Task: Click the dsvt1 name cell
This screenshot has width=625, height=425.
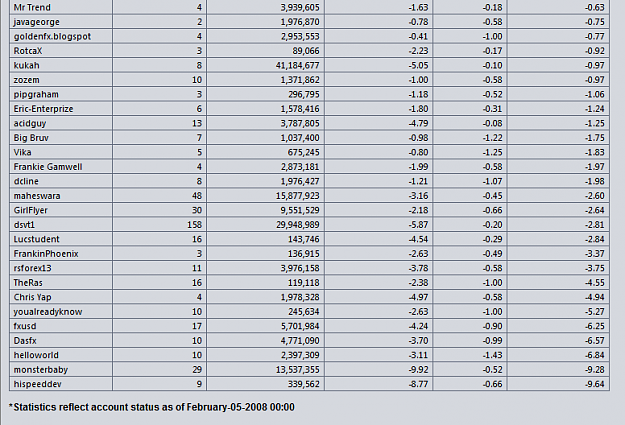Action: click(x=24, y=225)
